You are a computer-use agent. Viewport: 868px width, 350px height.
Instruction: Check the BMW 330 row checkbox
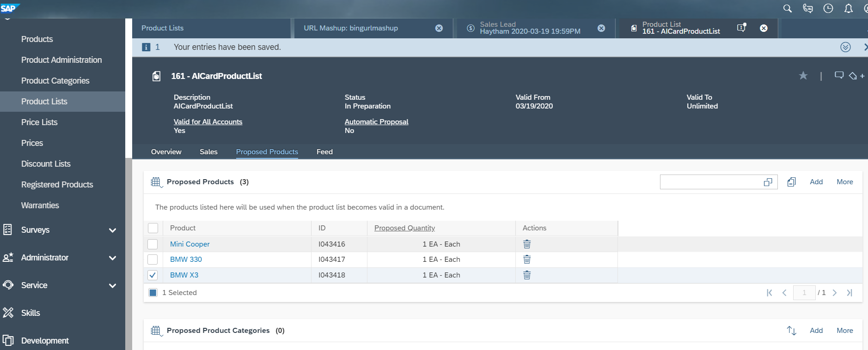coord(153,259)
